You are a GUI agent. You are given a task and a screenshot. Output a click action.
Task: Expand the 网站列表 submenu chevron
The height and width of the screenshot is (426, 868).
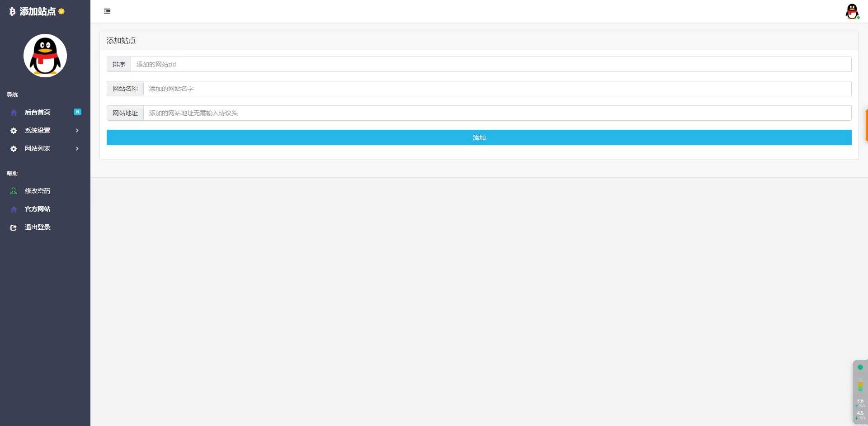coord(77,149)
